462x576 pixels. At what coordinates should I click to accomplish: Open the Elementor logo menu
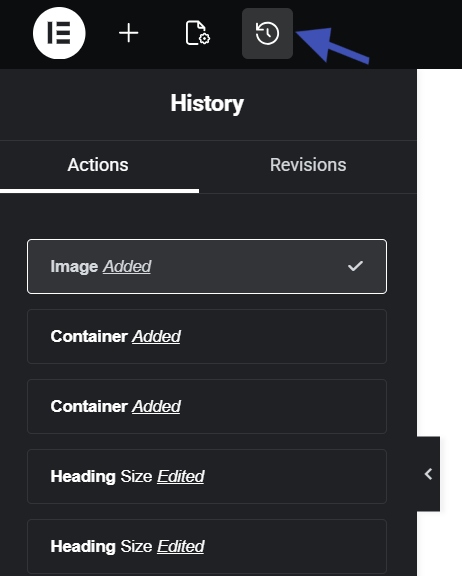[59, 33]
